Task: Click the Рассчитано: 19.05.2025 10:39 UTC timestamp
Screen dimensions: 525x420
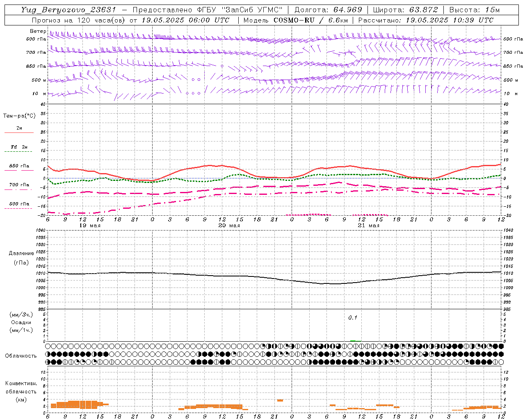Action: point(426,20)
